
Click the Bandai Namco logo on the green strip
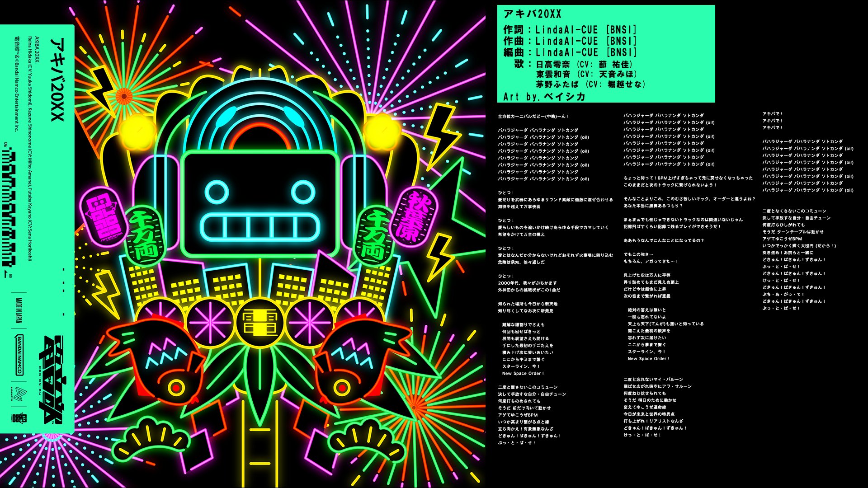(19, 355)
